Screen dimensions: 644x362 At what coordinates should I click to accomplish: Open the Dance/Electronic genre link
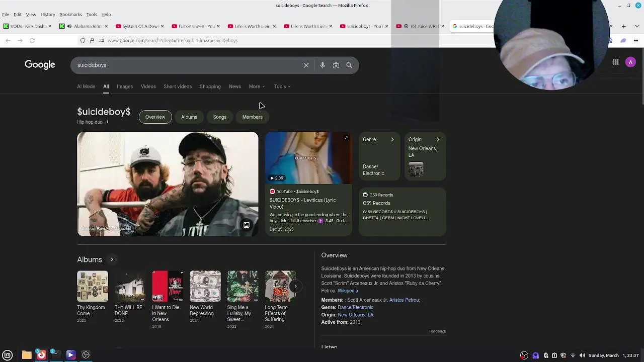click(355, 307)
